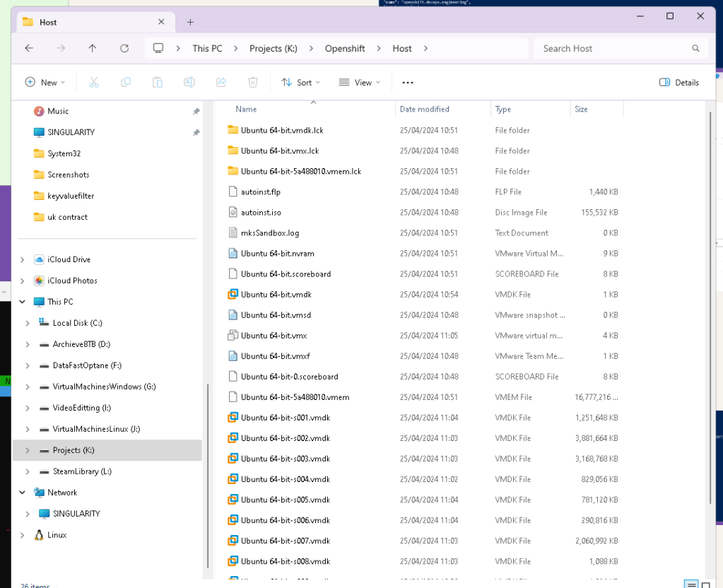Open the Sort dropdown menu
Viewport: 723px width, 588px height.
click(x=300, y=83)
